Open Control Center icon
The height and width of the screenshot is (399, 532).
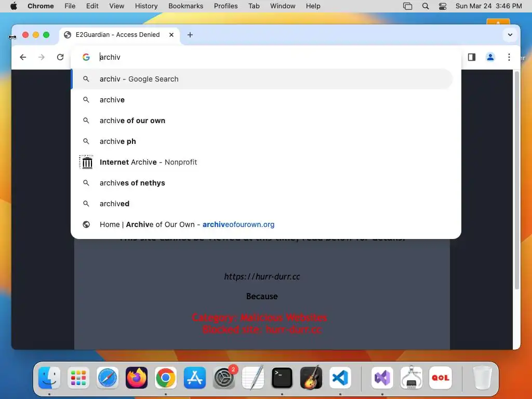coord(443,6)
